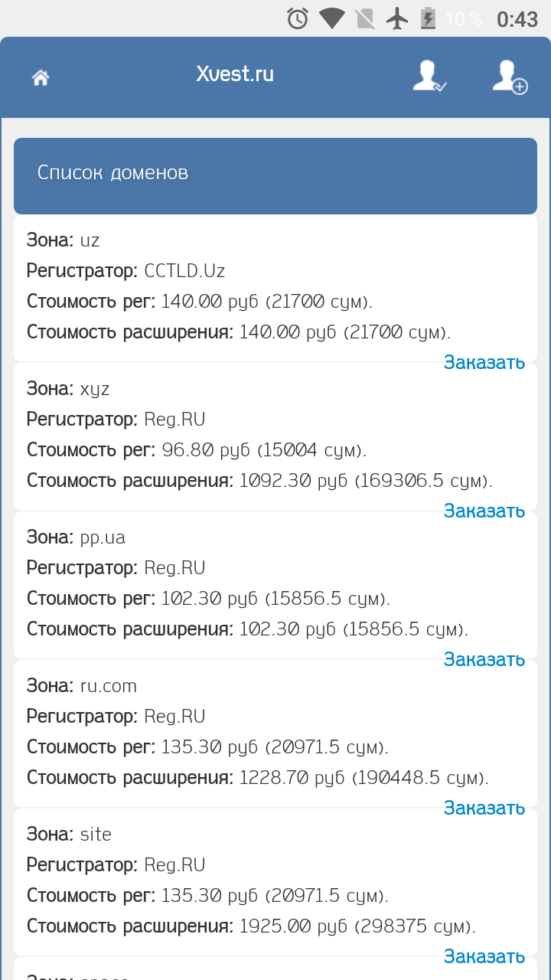Open the user login icon
551x980 pixels.
pyautogui.click(x=429, y=77)
